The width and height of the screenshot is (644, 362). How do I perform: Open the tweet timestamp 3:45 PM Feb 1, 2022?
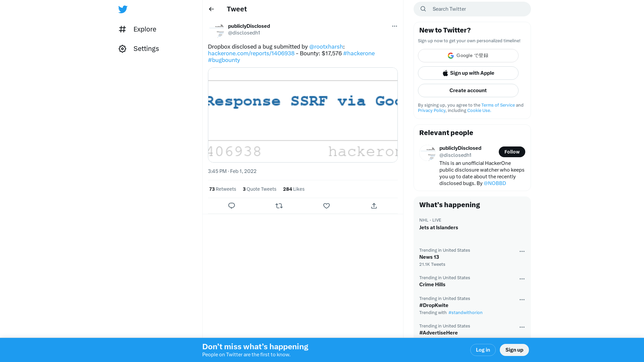[232, 171]
